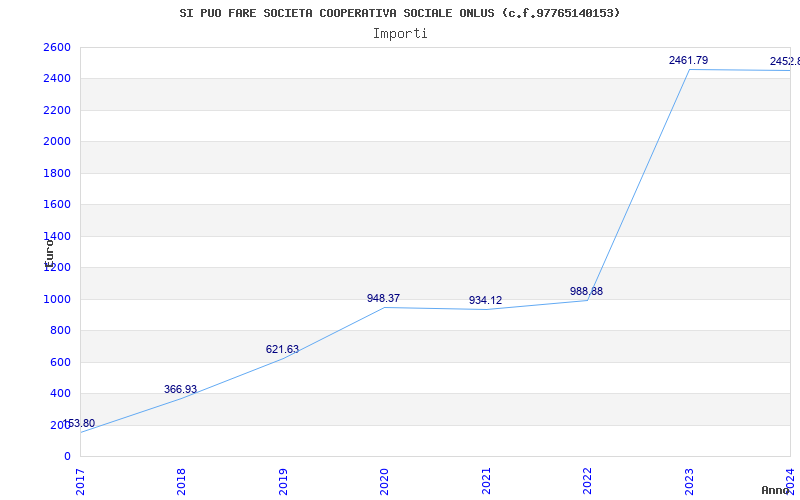Click the Anno x-axis title
800x500 pixels.
[776, 490]
